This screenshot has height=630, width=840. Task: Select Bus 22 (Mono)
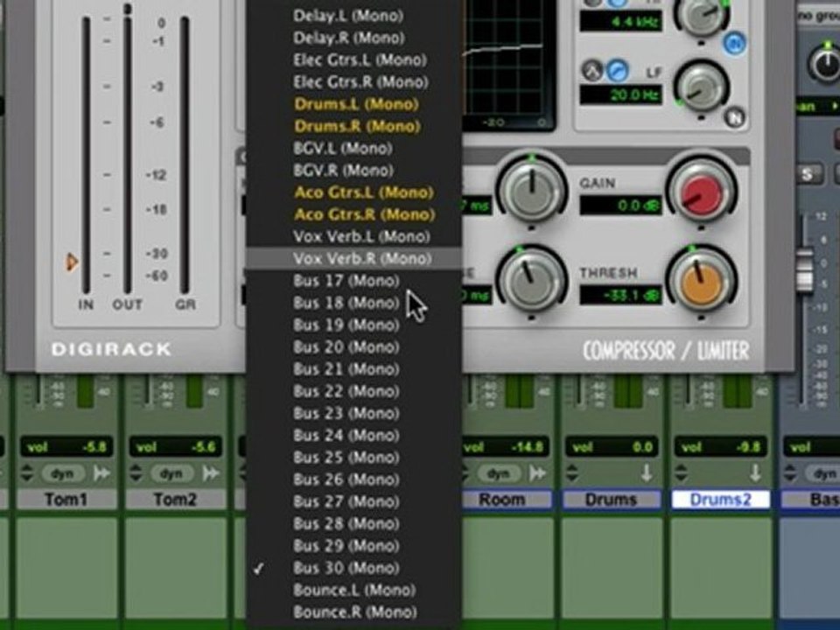tap(353, 391)
